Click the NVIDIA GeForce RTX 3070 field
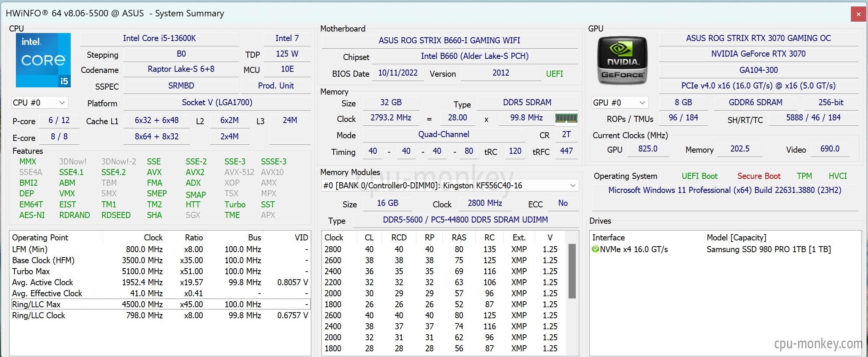The image size is (868, 357). 759,54
